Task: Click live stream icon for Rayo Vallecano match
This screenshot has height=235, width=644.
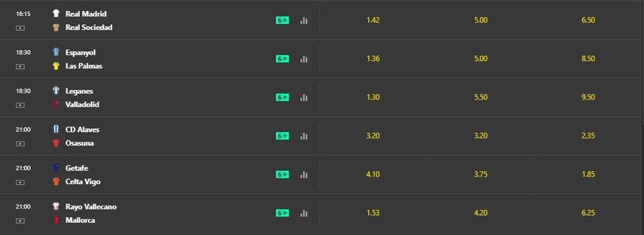Action: 20,221
